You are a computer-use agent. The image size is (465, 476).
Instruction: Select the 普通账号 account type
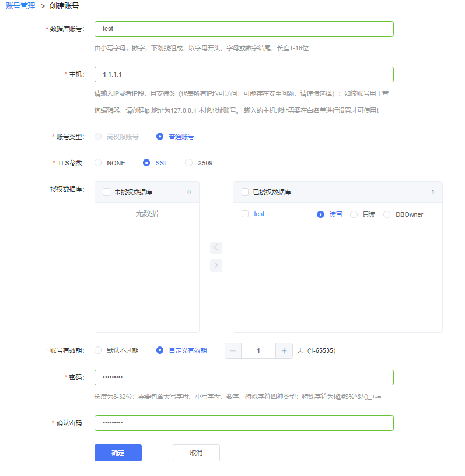160,137
